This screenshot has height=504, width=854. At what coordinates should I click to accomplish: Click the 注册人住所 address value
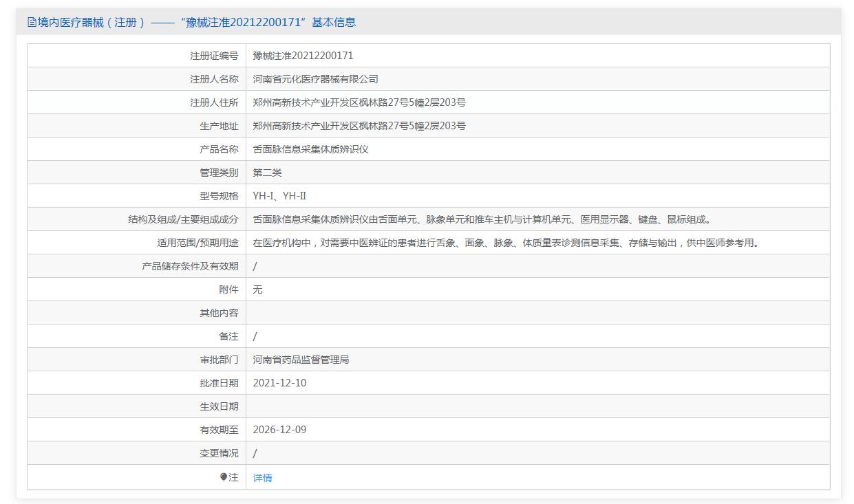(x=359, y=102)
